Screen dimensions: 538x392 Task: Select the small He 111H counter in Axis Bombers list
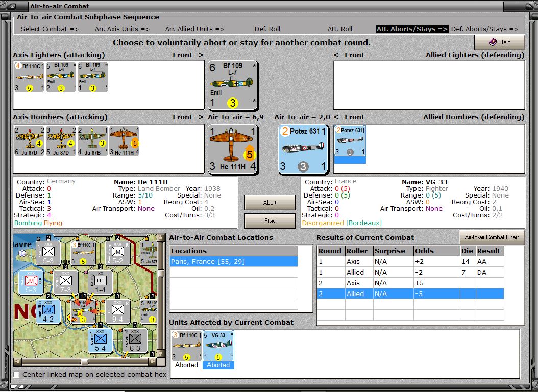tap(124, 141)
